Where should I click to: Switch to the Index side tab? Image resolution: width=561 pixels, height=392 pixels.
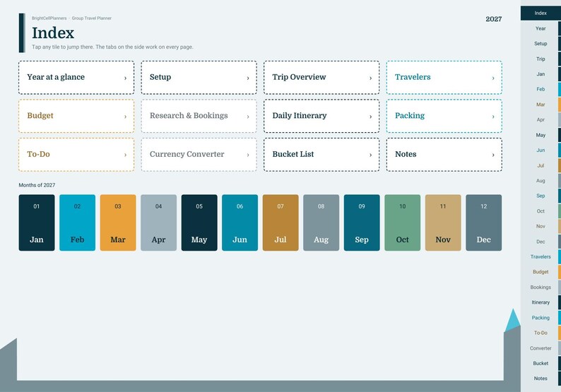tap(541, 13)
